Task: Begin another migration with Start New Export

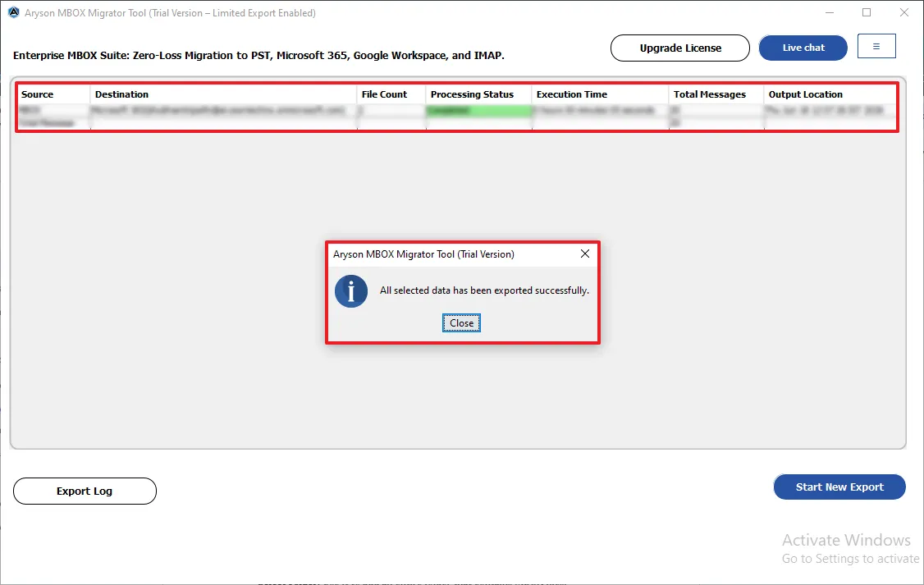Action: tap(839, 487)
